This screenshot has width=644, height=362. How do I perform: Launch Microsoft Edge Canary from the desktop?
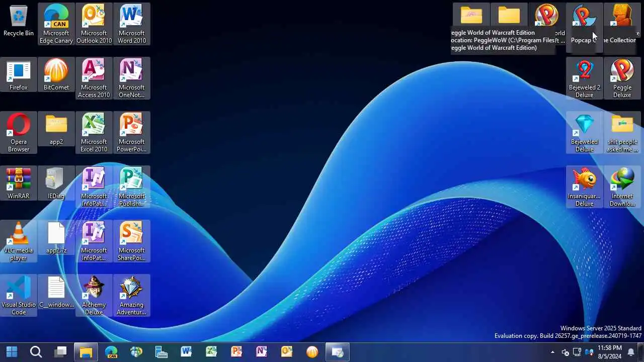click(56, 24)
